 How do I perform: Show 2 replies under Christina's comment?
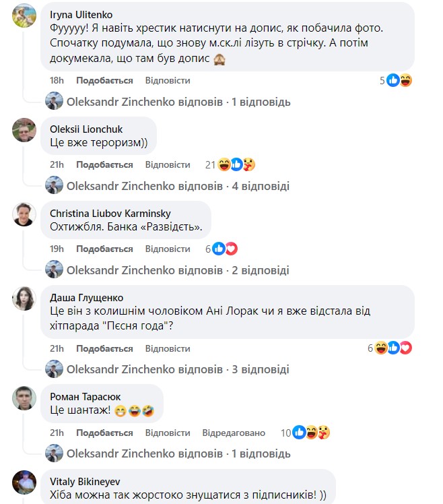(x=178, y=270)
